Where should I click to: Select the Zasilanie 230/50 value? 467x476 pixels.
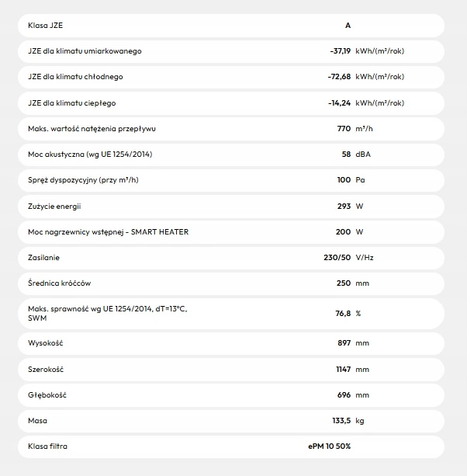[337, 257]
